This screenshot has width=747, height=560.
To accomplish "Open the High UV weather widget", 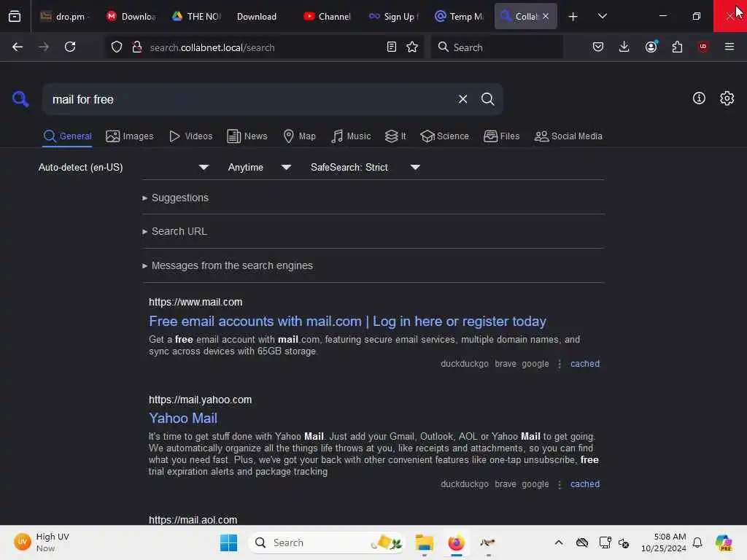I will click(42, 542).
